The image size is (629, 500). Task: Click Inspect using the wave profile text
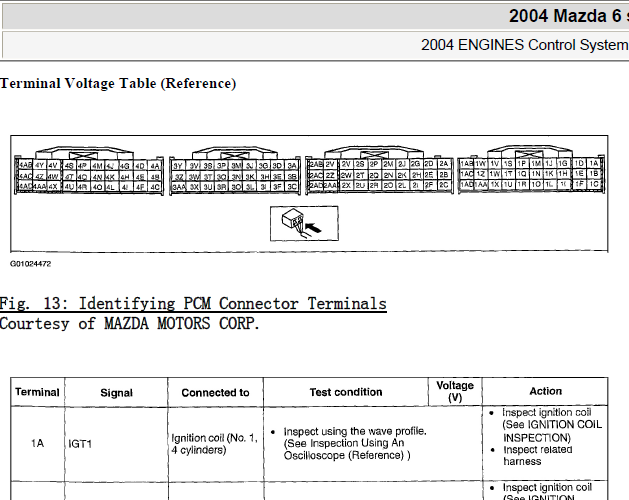tap(355, 431)
